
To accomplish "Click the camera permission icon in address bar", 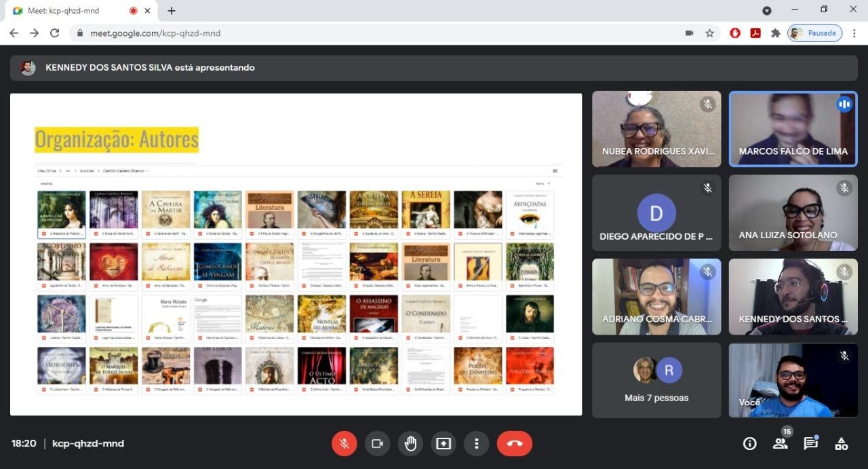I will 689,33.
